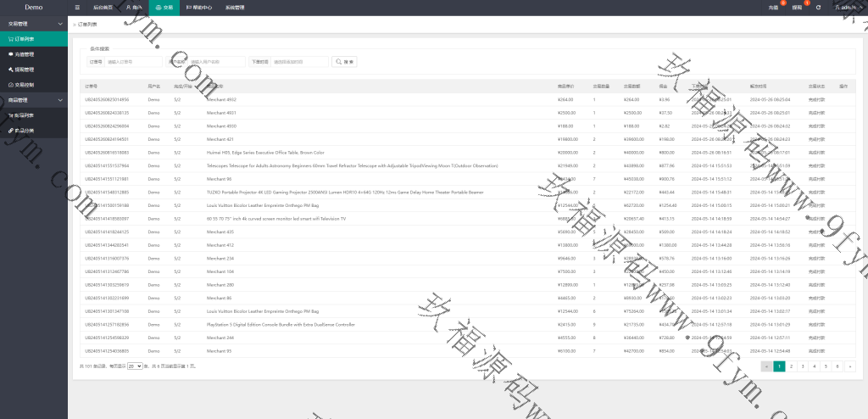Open 订单列表 via its cart icon
The height and width of the screenshot is (419, 868).
[x=12, y=39]
